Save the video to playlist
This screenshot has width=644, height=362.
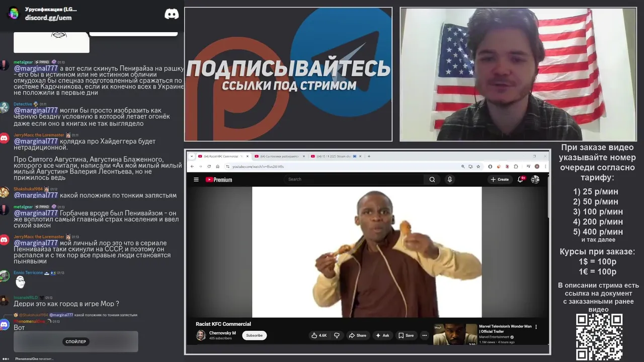click(406, 335)
